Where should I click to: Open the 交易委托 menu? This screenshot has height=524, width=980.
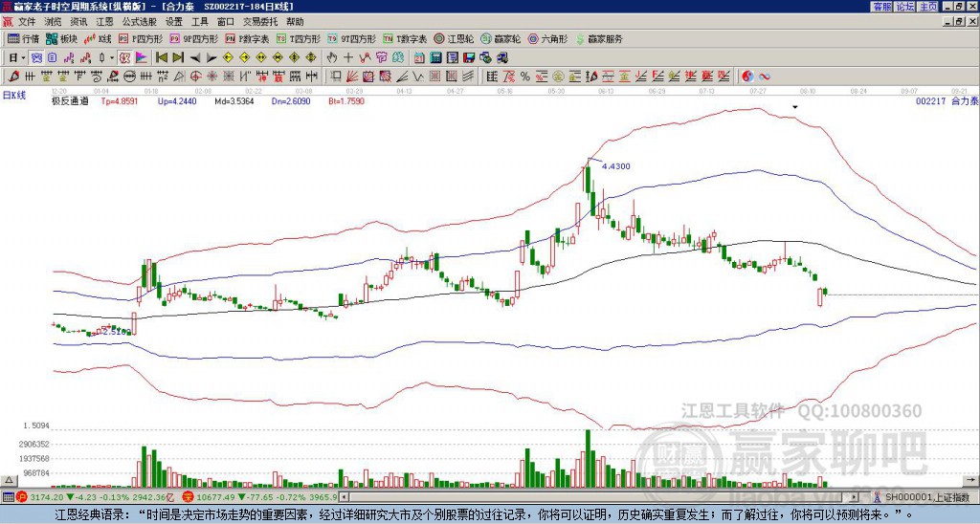[260, 22]
